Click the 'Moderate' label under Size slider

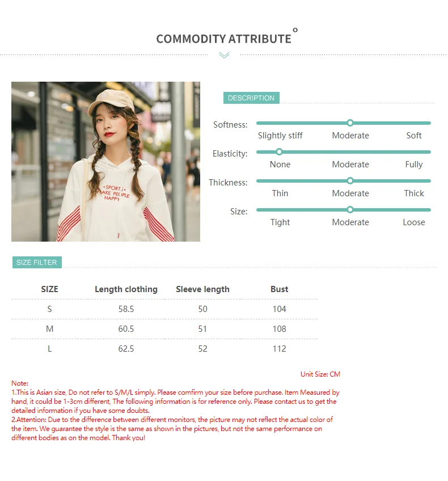(350, 222)
